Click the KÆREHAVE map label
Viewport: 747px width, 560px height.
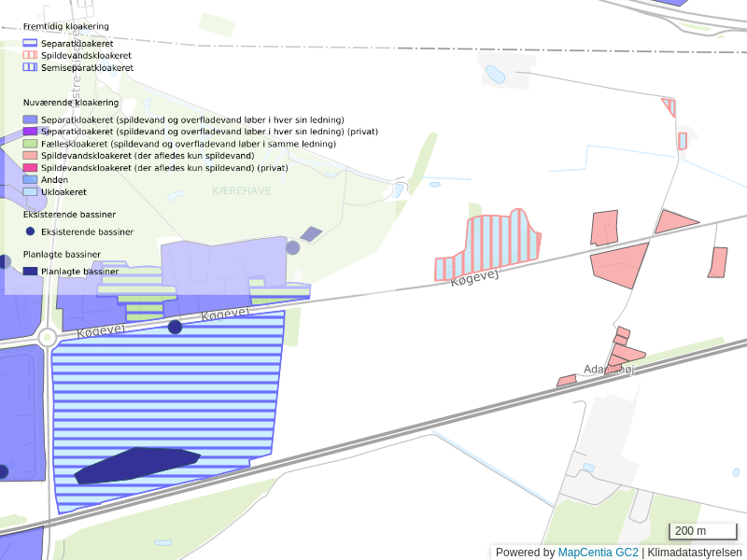pyautogui.click(x=241, y=189)
